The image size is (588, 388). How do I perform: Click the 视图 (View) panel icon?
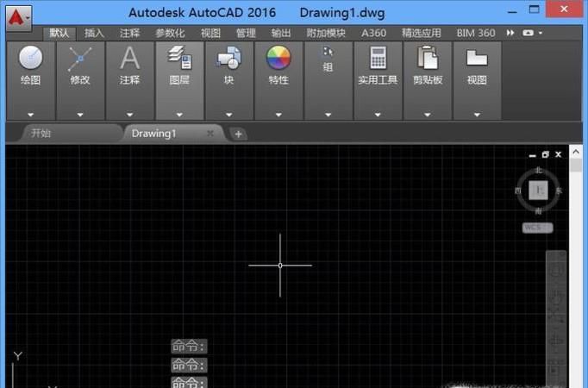477,58
